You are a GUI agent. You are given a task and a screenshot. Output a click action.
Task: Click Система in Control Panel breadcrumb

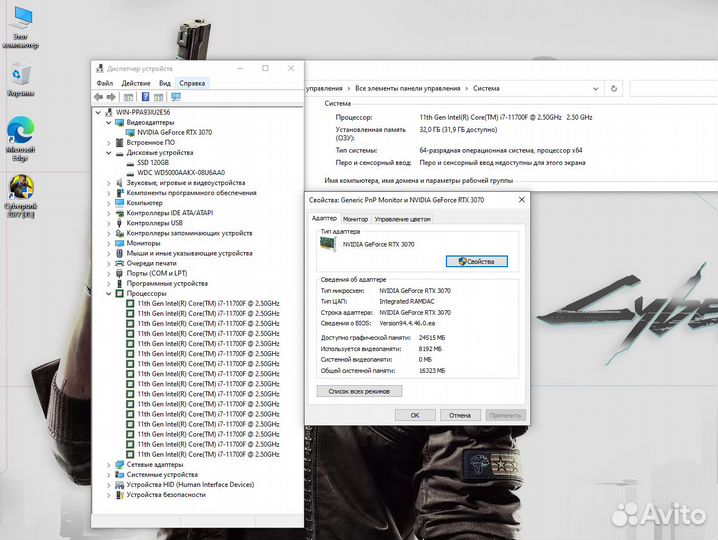(x=486, y=88)
